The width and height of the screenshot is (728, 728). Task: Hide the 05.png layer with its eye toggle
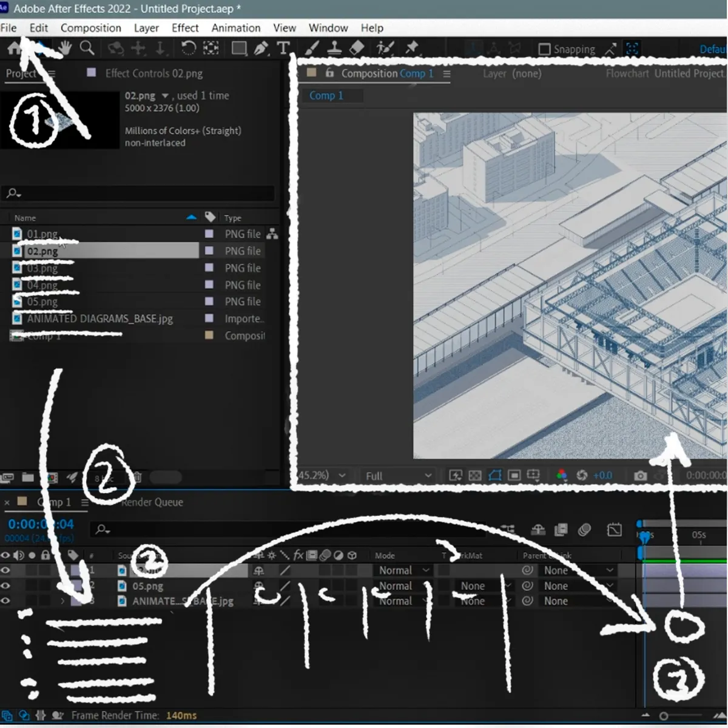tap(5, 586)
